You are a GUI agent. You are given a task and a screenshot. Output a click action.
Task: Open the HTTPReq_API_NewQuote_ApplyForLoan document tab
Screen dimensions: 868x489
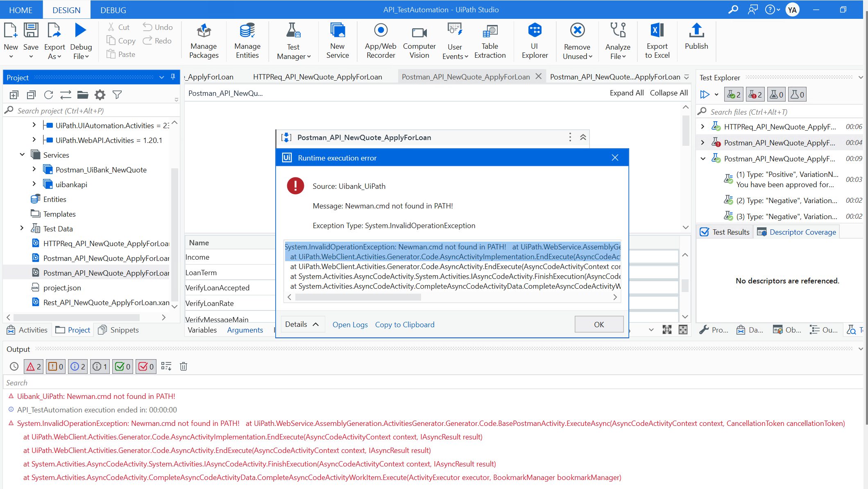[x=317, y=77]
